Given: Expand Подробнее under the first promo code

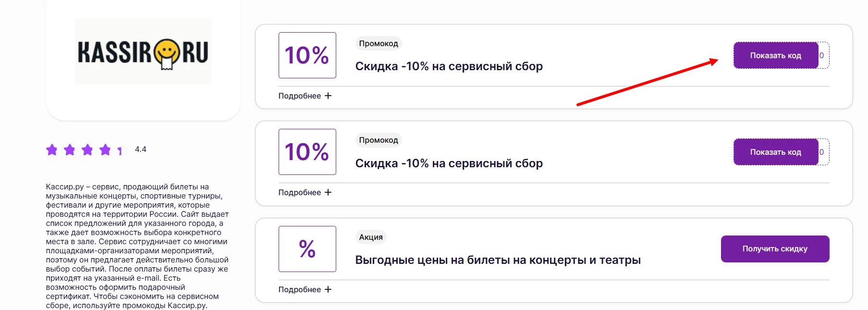Looking at the screenshot, I should pos(304,96).
